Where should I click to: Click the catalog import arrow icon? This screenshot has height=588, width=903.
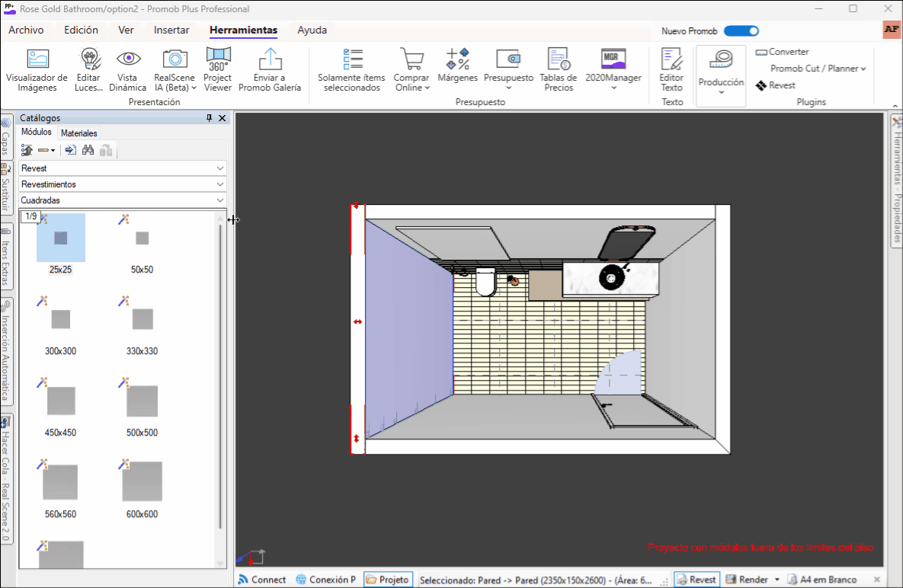coord(70,150)
